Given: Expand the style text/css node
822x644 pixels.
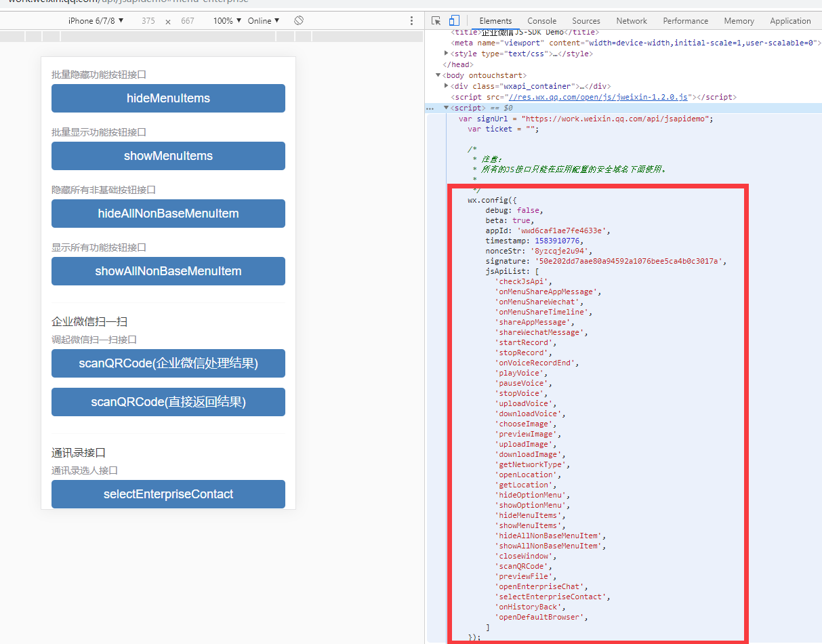Looking at the screenshot, I should coord(446,53).
